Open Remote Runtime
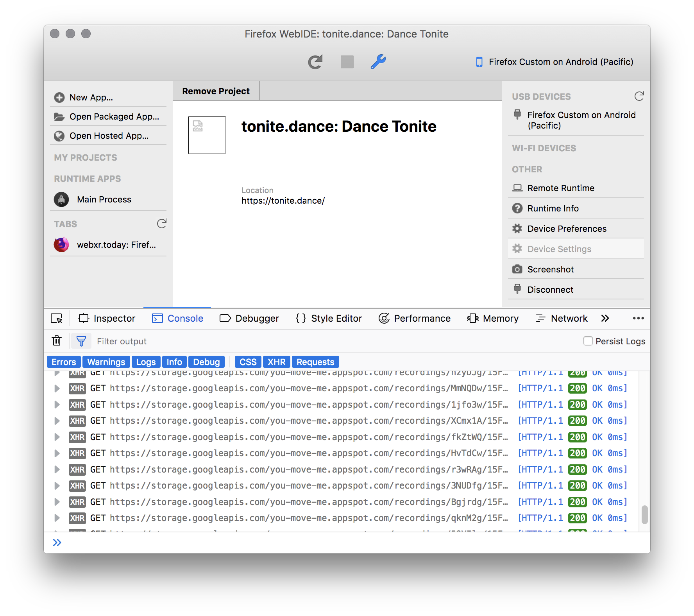 coord(576,188)
